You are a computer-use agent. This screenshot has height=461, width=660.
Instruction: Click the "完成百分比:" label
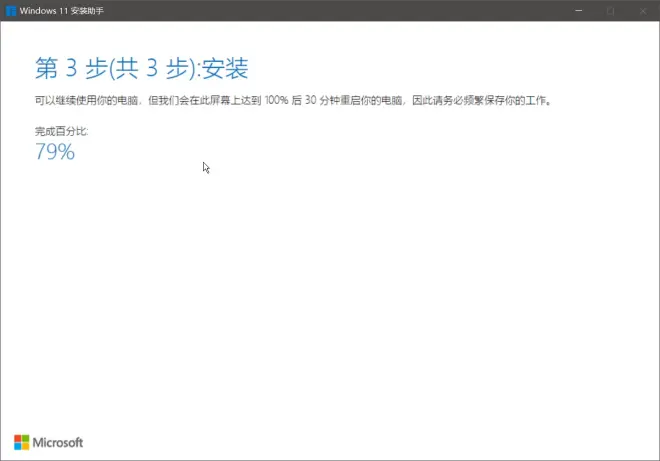[x=61, y=131]
